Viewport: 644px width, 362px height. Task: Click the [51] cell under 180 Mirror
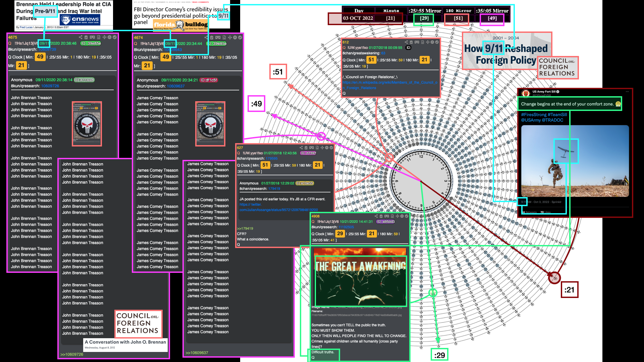click(x=458, y=18)
